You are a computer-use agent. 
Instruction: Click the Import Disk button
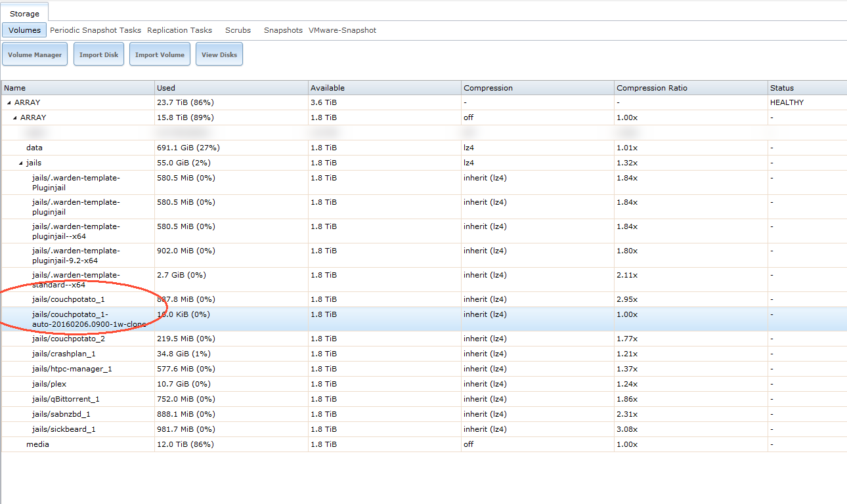point(98,54)
